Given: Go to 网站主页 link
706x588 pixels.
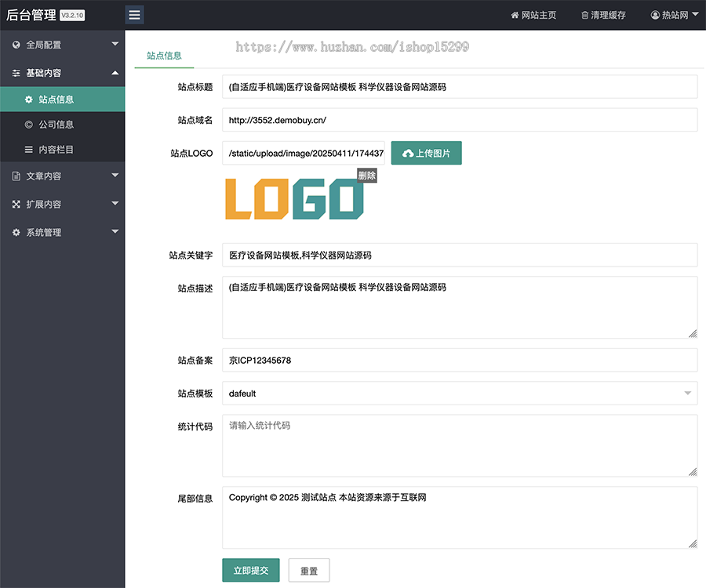Looking at the screenshot, I should click(x=533, y=16).
